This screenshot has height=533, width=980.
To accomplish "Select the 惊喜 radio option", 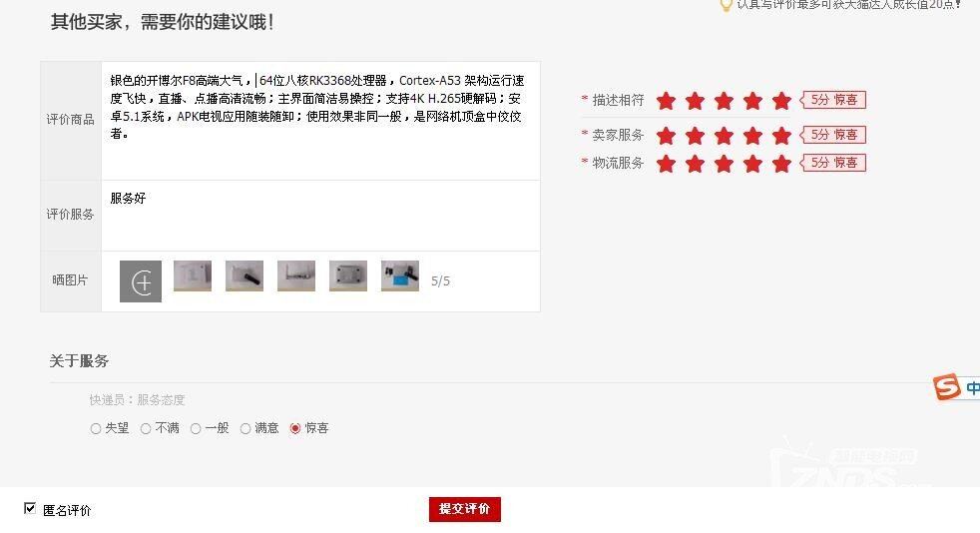I will pyautogui.click(x=295, y=428).
